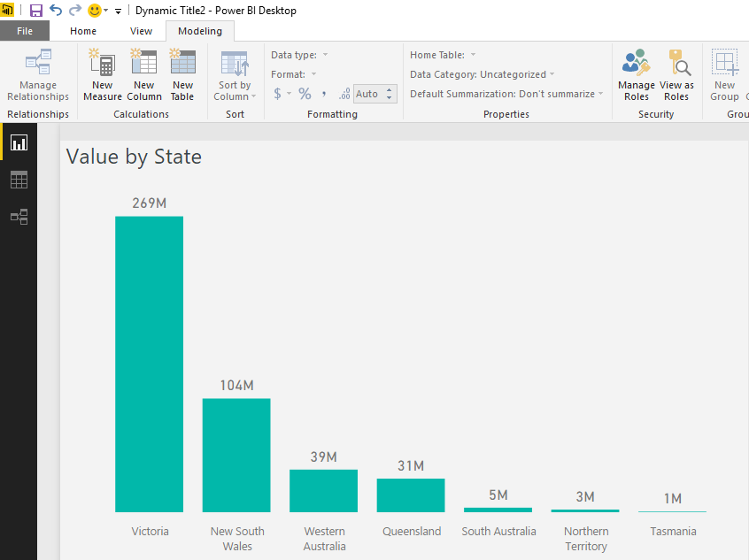
Task: Open the smiley feedback icon
Action: point(95,10)
